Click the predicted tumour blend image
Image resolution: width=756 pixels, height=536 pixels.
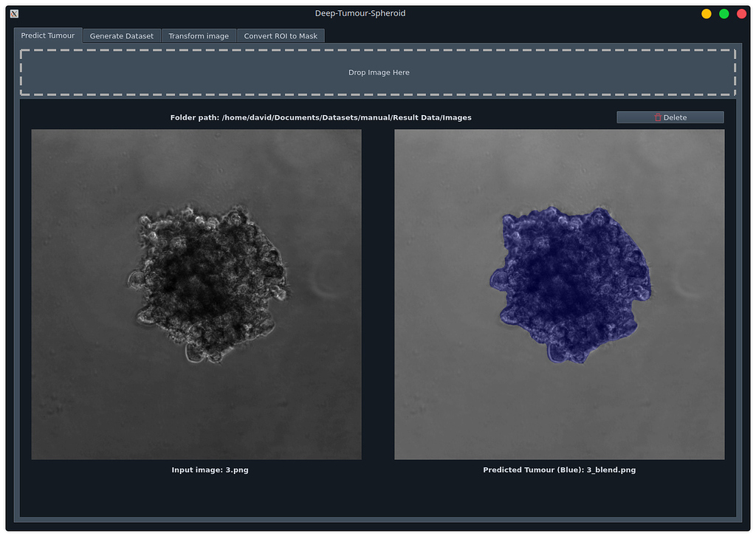pyautogui.click(x=559, y=295)
